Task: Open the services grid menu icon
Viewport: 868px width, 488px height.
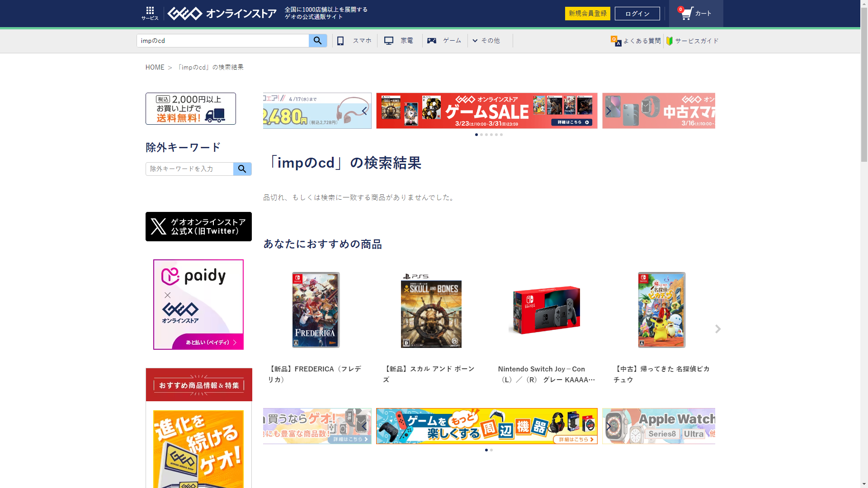Action: pos(150,11)
